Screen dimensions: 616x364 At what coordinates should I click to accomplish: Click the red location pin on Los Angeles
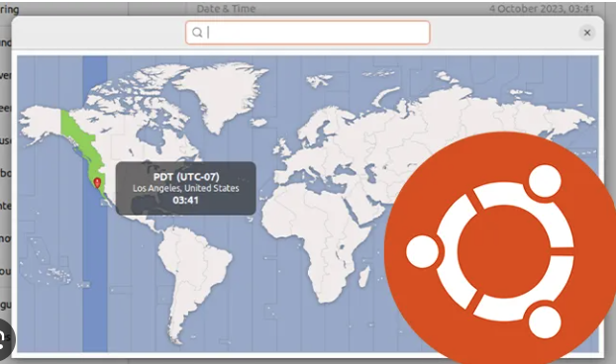pyautogui.click(x=97, y=183)
